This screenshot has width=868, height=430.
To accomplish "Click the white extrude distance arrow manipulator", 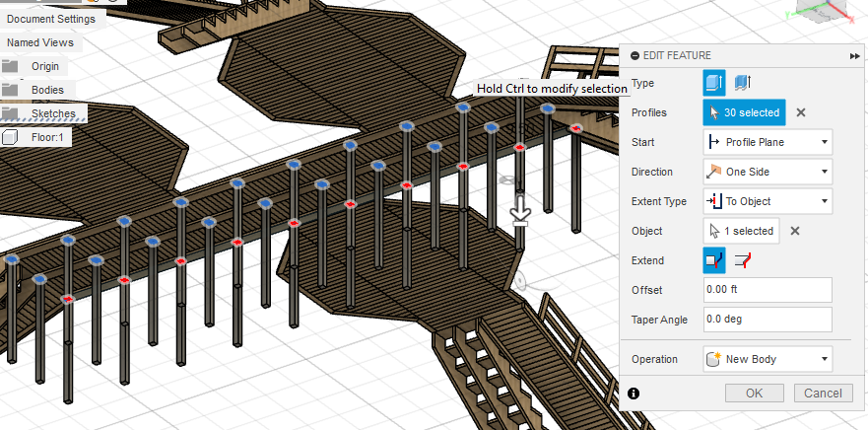I will pos(520,211).
